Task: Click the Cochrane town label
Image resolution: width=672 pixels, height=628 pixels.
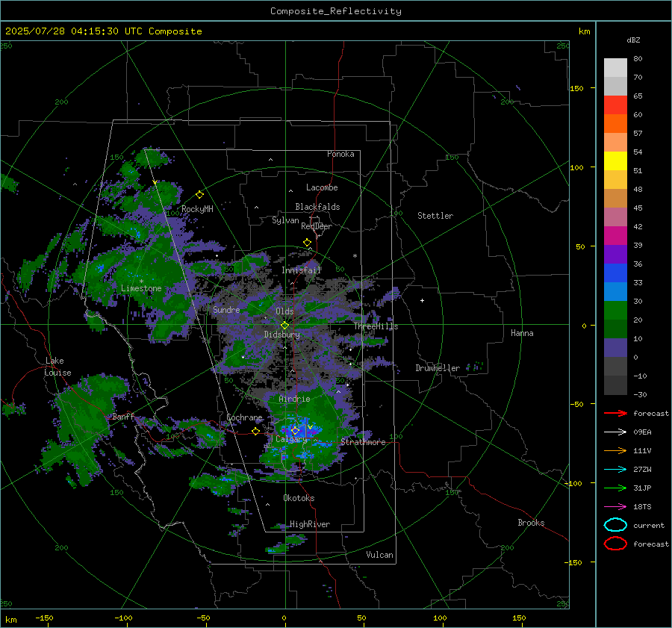Action: coord(244,417)
